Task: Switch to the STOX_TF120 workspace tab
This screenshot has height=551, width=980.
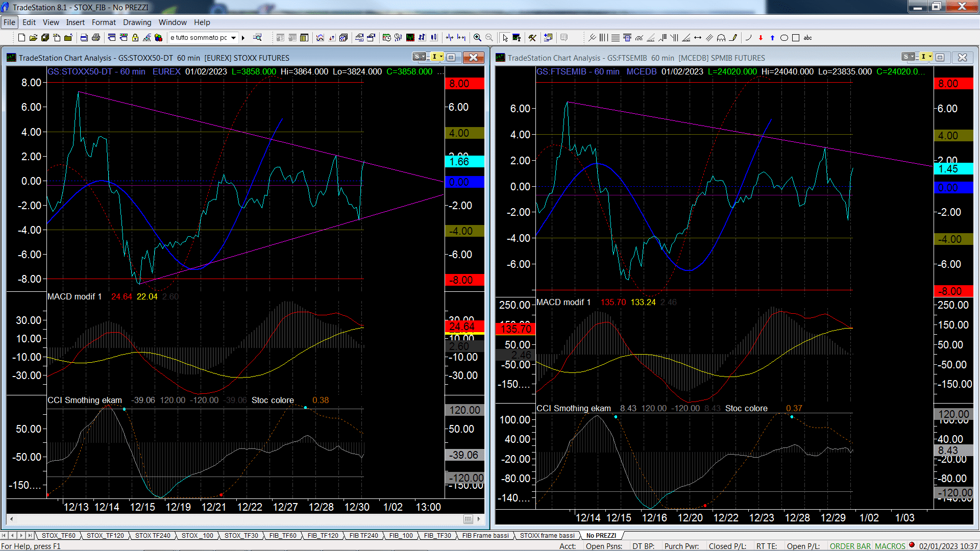Action: pos(105,535)
